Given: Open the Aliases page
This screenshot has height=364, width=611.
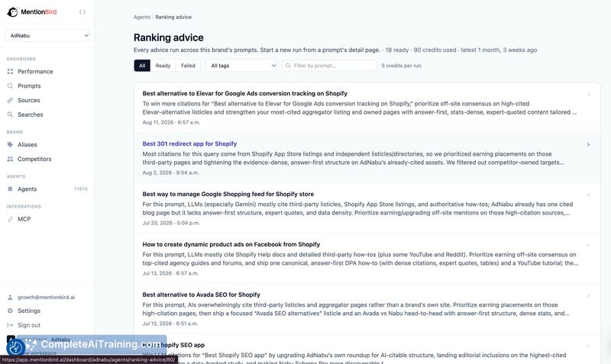Looking at the screenshot, I should tap(27, 145).
